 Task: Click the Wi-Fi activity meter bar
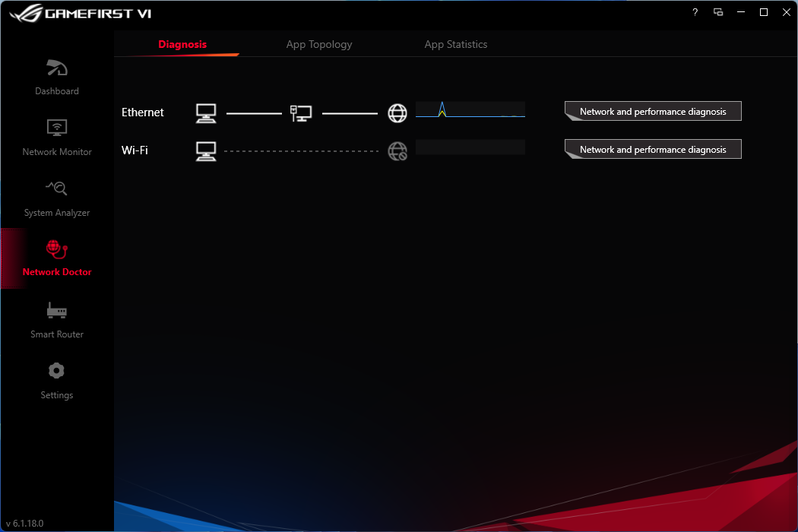click(470, 146)
